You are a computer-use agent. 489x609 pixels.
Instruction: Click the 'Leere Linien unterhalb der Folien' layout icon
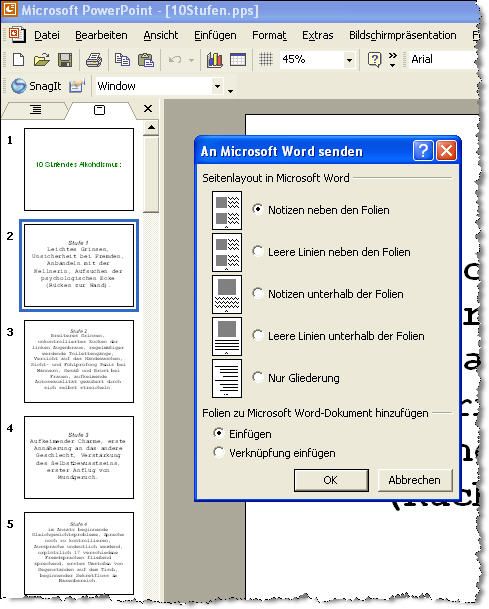coord(227,336)
